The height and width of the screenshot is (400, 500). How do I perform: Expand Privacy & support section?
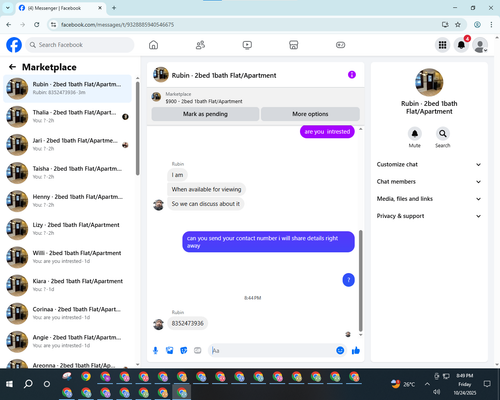coord(429,216)
